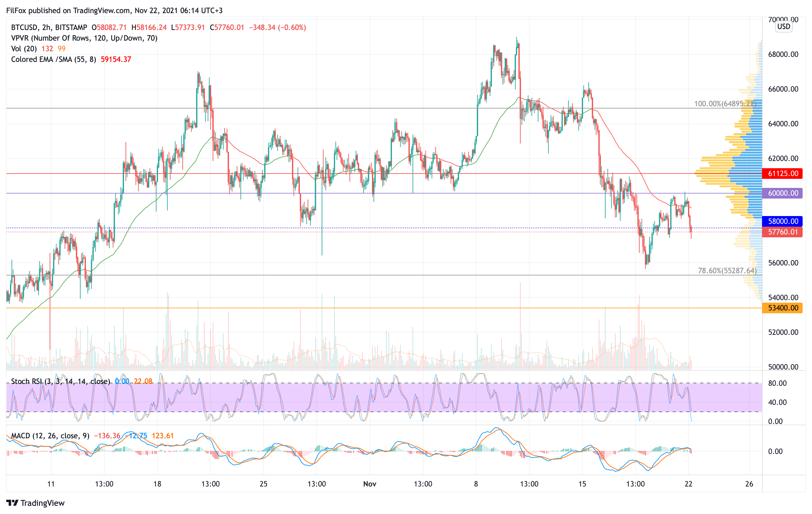Select the VPVR indicator legend
This screenshot has width=812, height=514.
coord(84,38)
